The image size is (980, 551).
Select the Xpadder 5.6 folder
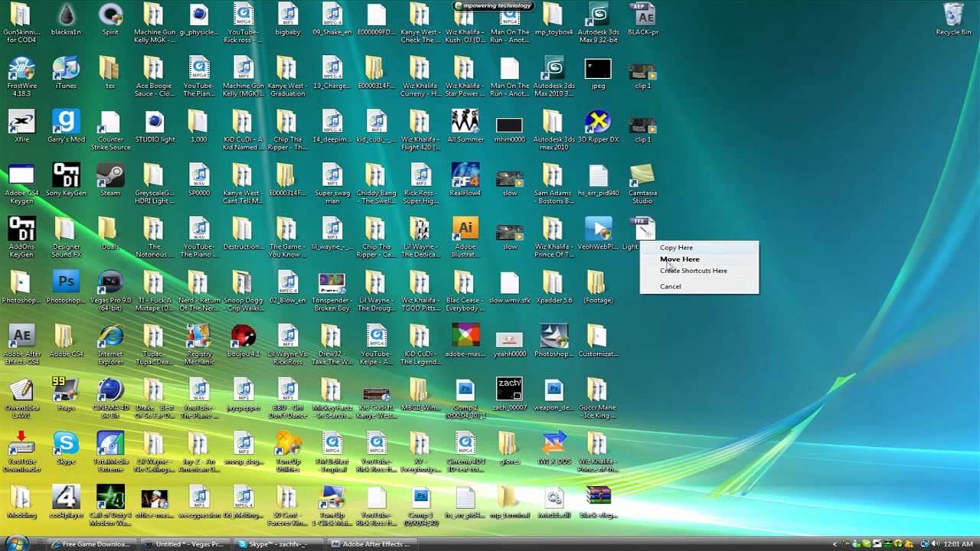(x=554, y=288)
